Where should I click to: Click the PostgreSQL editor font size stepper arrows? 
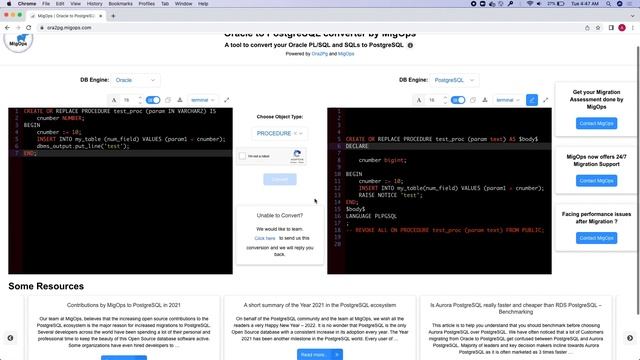[445, 100]
